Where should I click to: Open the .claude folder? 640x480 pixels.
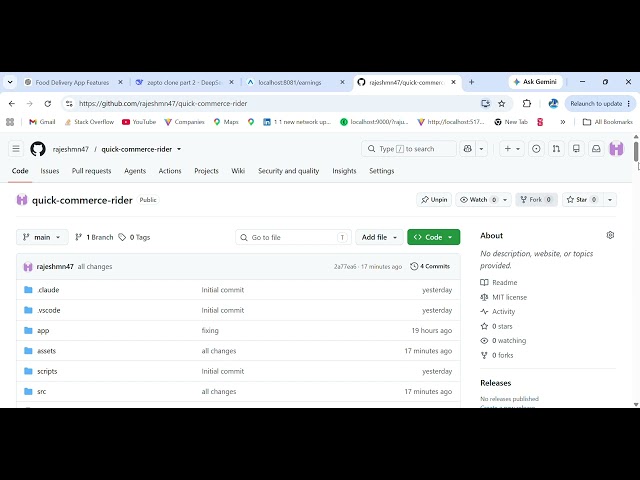[48, 290]
